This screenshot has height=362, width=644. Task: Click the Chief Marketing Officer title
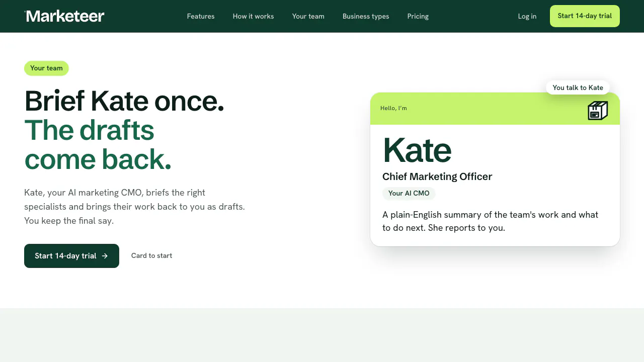click(x=437, y=176)
